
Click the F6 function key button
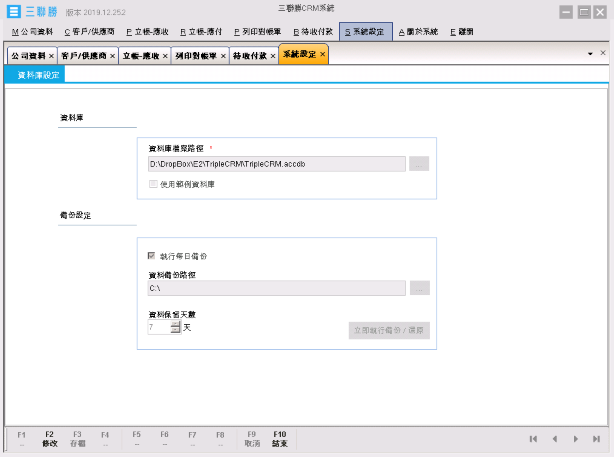tap(164, 439)
